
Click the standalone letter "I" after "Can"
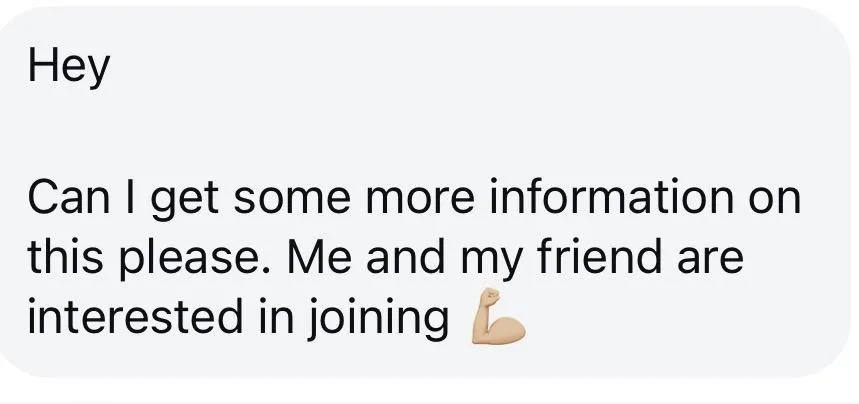[130, 197]
